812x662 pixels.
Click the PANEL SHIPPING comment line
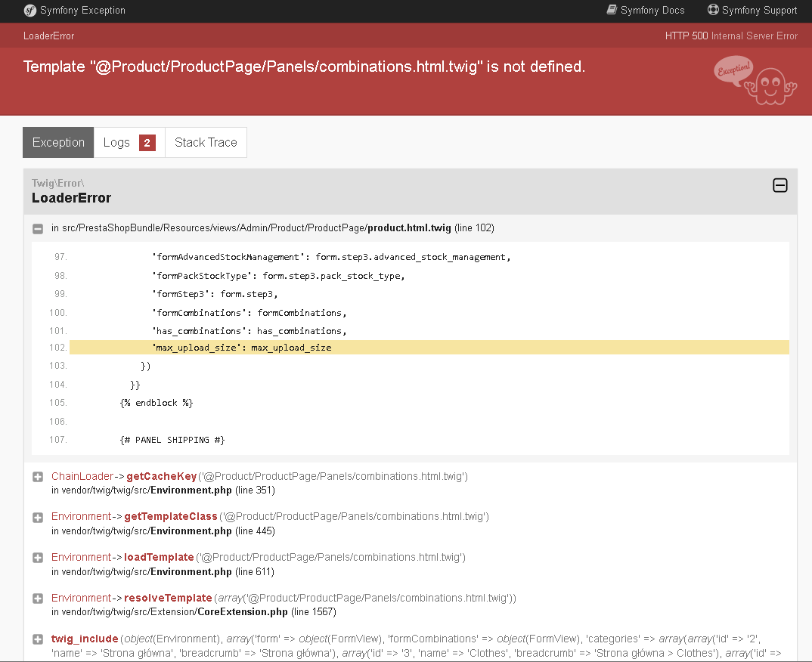[x=172, y=440]
